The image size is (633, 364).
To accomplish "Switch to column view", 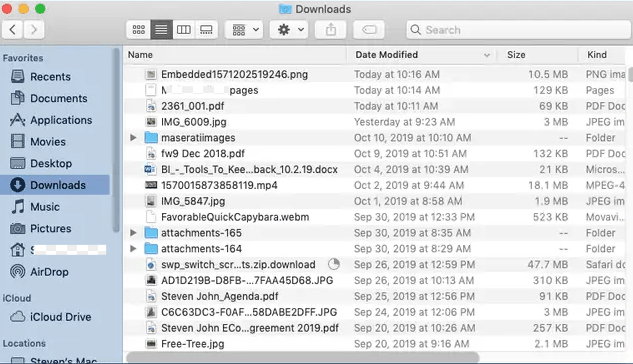I will click(184, 29).
